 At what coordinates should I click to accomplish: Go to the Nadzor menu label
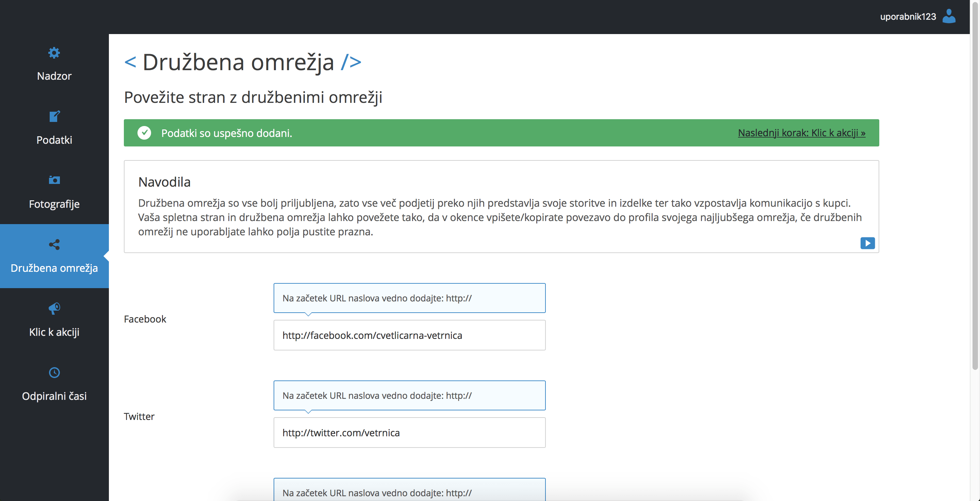[x=54, y=76]
